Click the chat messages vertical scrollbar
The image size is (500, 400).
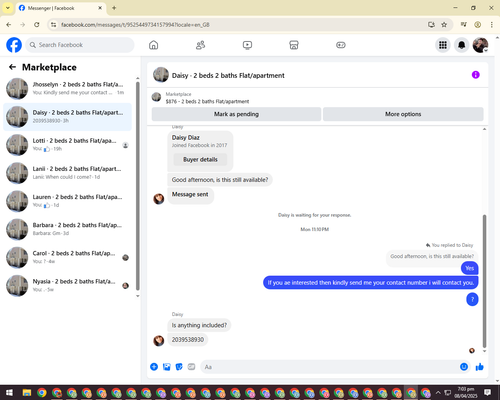[484, 281]
